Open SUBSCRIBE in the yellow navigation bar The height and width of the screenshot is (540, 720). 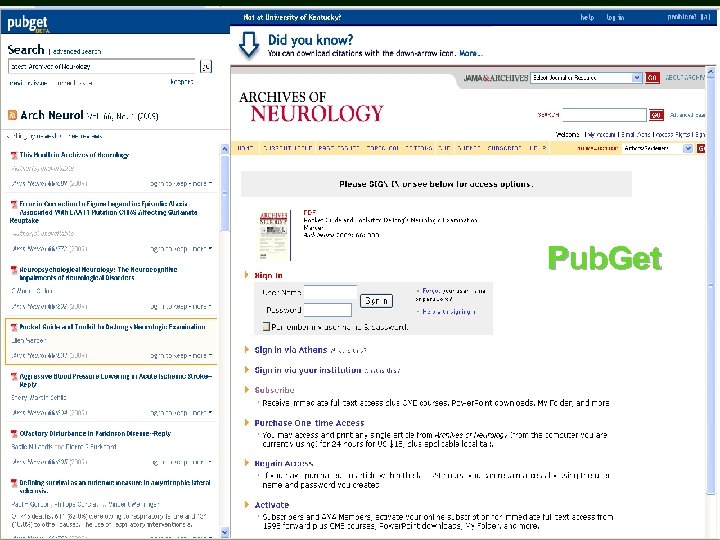(504, 148)
